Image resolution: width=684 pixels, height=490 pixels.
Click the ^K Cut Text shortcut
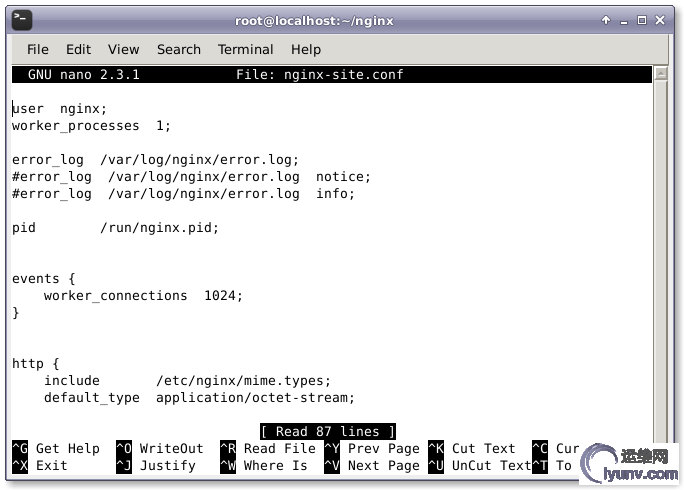tap(472, 449)
